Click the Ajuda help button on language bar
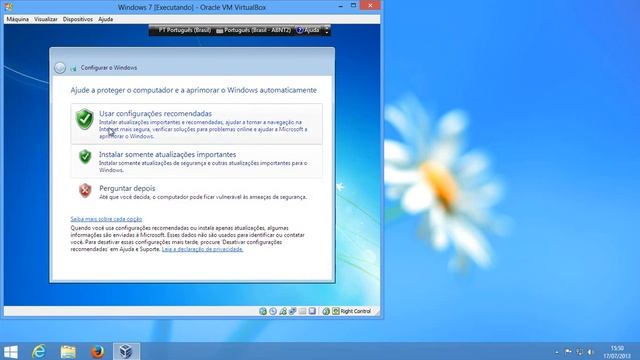The image size is (640, 360). tap(308, 30)
